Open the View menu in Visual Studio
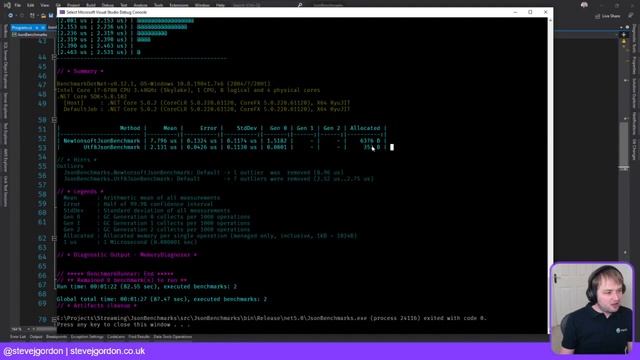The height and width of the screenshot is (360, 640). 44,5
